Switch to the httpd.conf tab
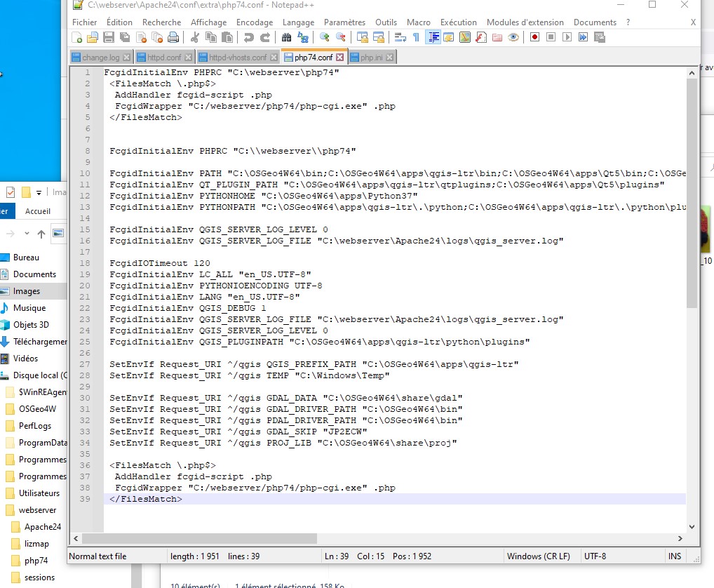714x588 pixels. pos(163,58)
